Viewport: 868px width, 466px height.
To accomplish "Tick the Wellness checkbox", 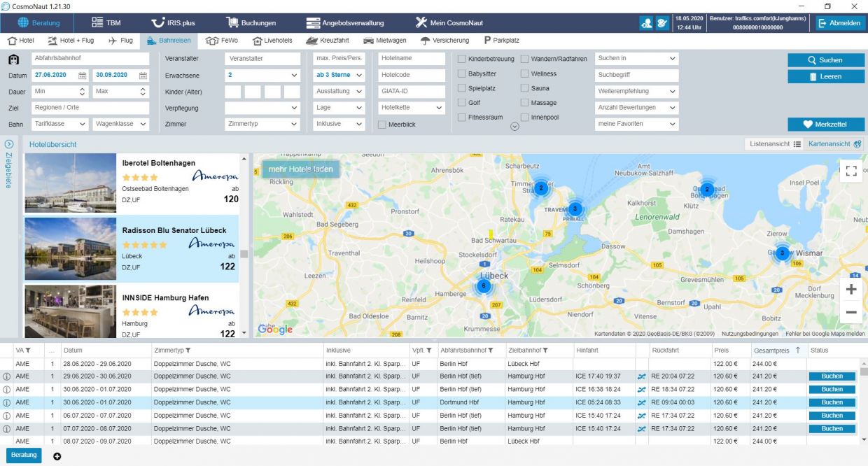I will (x=525, y=73).
